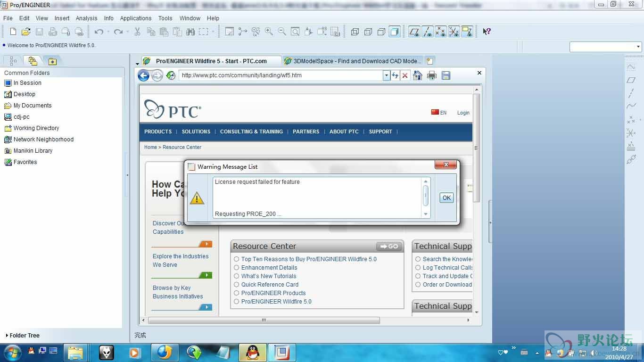Viewport: 644px width, 362px height.
Task: Toggle coordinate systems display
Action: (454, 32)
